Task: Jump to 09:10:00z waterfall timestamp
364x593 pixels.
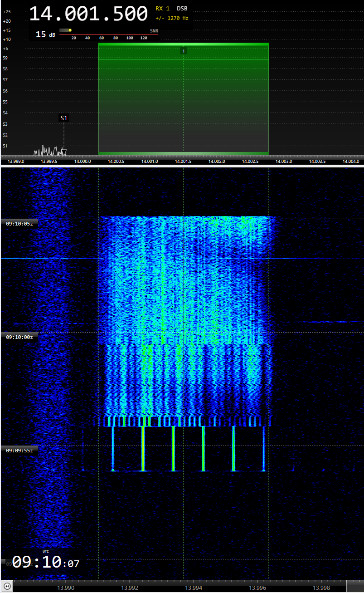Action: (x=19, y=337)
